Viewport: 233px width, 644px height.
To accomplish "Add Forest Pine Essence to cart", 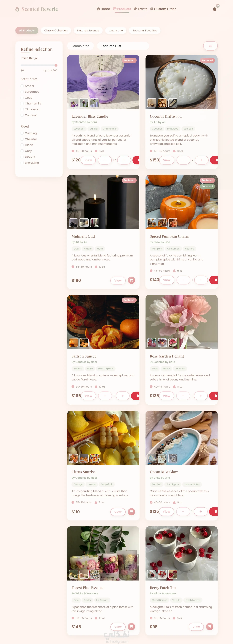I will (x=131, y=627).
